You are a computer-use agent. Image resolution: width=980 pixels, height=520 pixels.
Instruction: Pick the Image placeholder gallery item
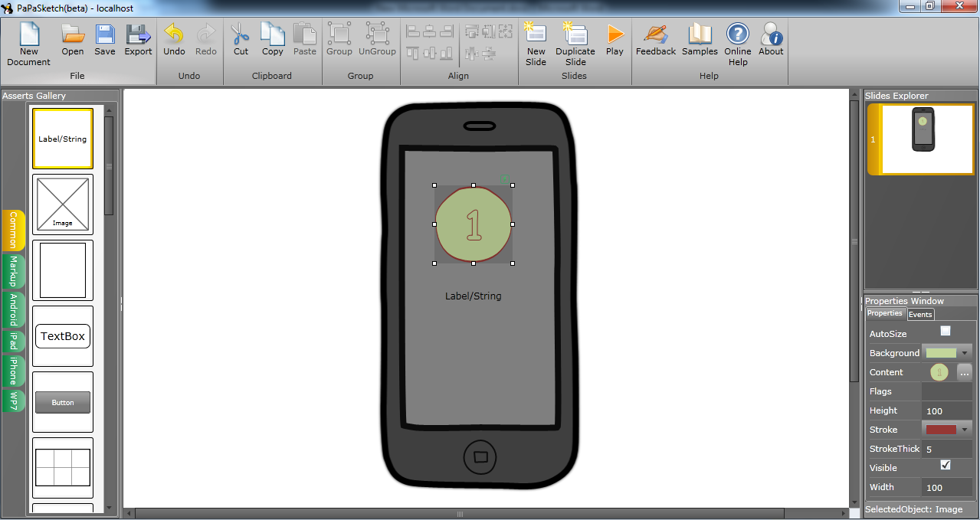(63, 204)
